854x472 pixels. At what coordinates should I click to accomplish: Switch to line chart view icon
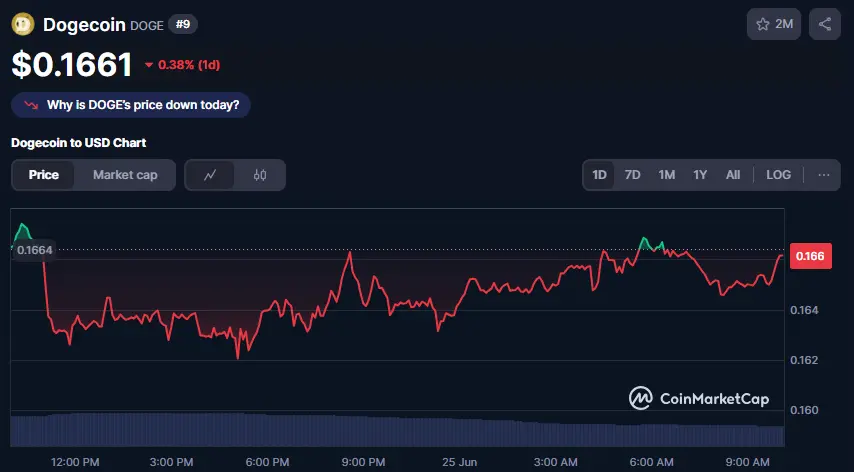coord(210,175)
